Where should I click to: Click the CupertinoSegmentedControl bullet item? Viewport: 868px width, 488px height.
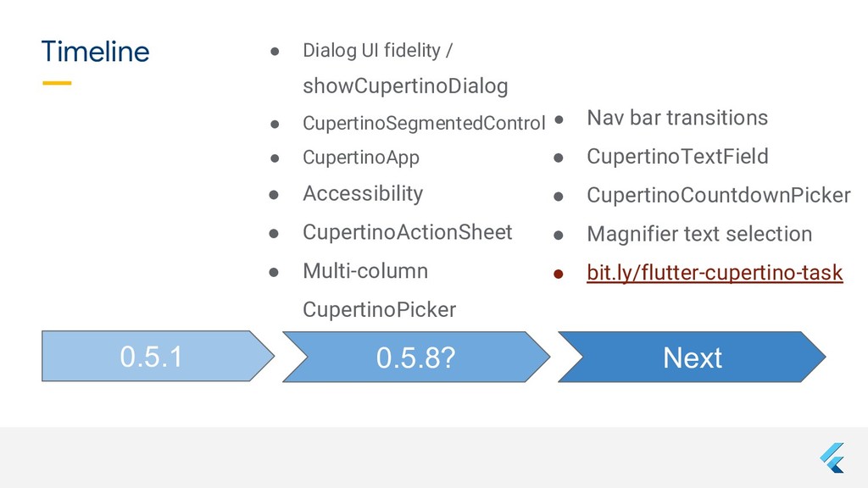[423, 124]
